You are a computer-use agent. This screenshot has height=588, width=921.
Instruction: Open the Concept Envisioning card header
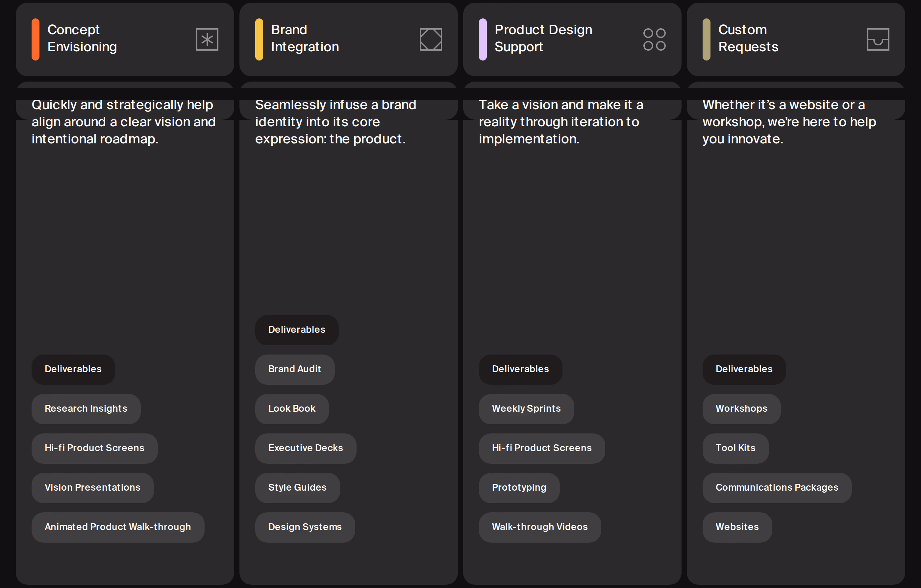pyautogui.click(x=125, y=39)
